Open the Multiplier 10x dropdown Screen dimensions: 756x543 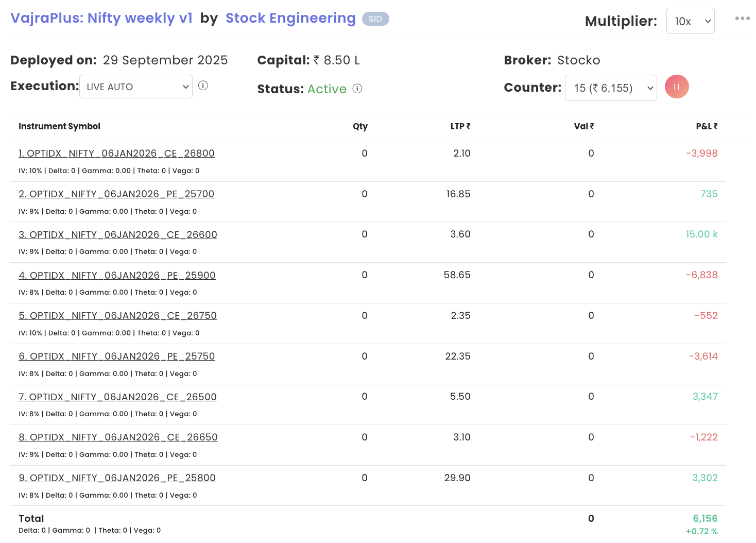(690, 21)
